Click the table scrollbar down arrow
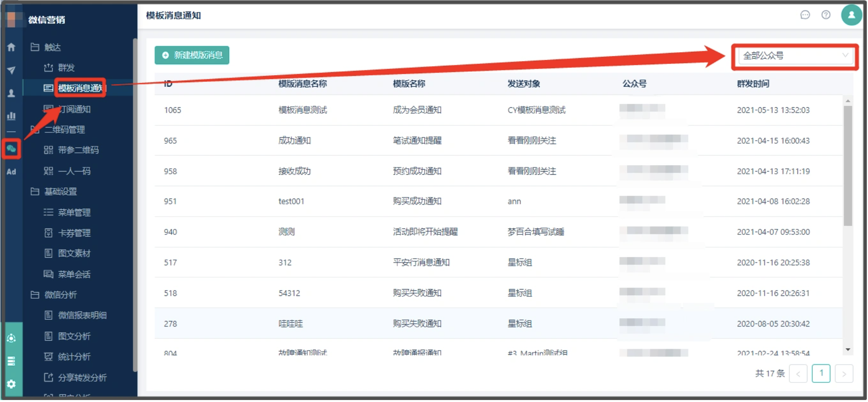Image resolution: width=868 pixels, height=402 pixels. [848, 350]
